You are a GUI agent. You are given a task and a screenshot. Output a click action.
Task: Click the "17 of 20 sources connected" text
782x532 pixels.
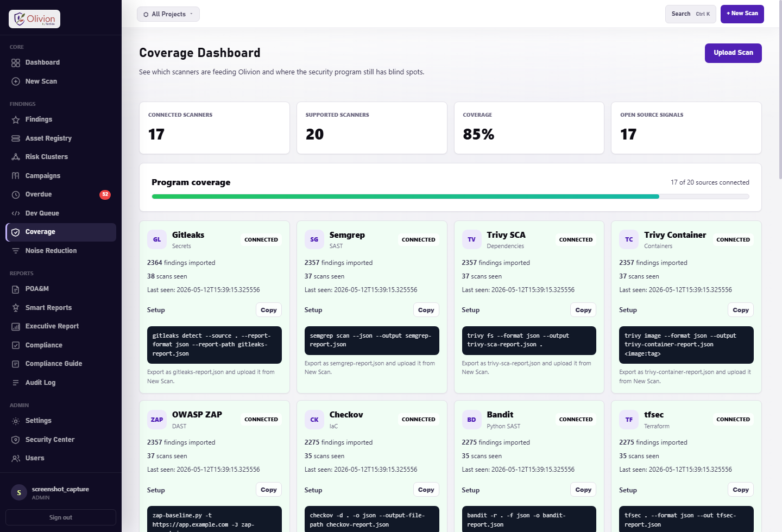710,182
